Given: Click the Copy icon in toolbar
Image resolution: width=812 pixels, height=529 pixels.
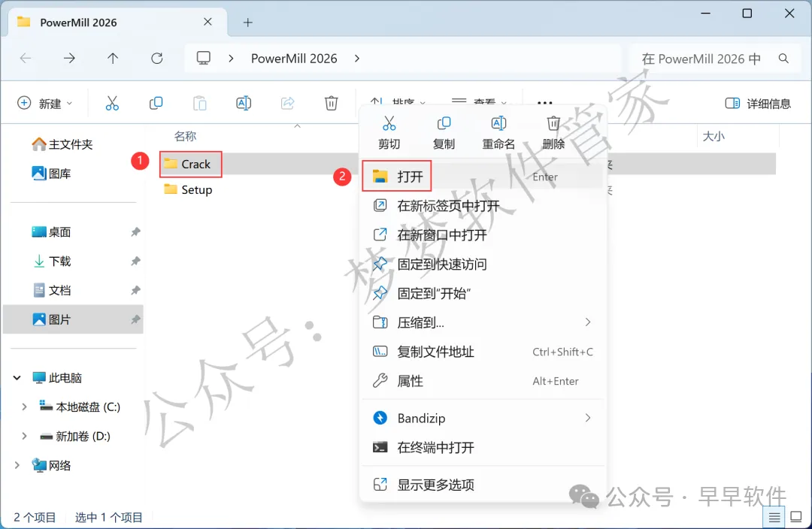Looking at the screenshot, I should coord(156,103).
